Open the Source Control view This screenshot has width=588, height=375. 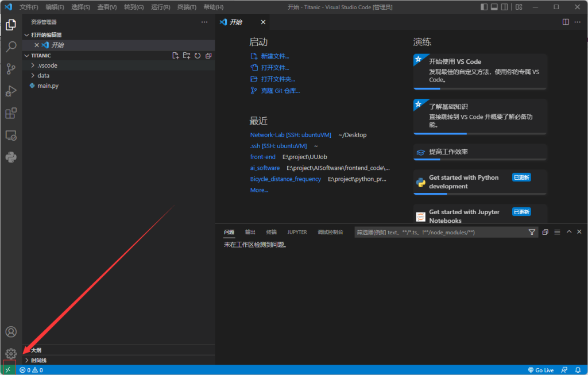pos(11,69)
